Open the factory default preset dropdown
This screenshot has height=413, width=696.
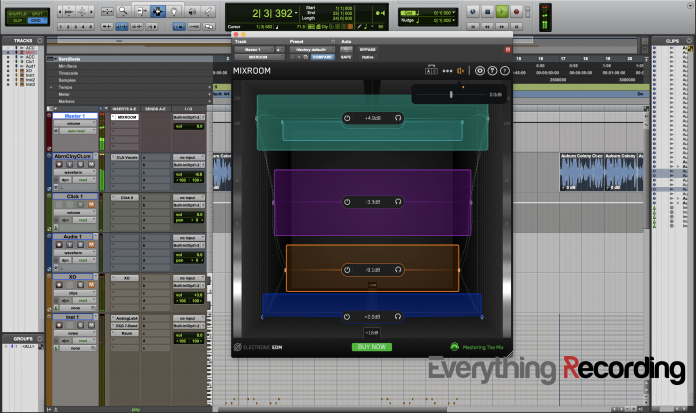tap(312, 50)
